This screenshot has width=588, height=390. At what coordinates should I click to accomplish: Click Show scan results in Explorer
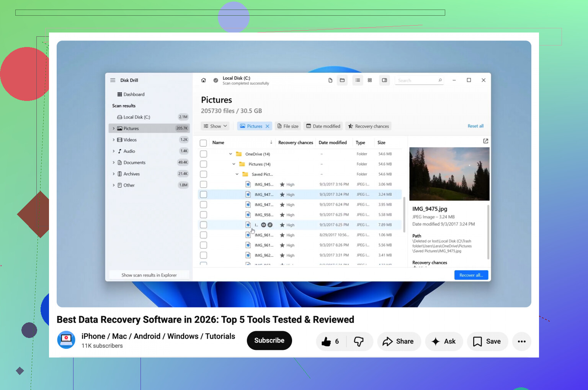click(x=149, y=275)
